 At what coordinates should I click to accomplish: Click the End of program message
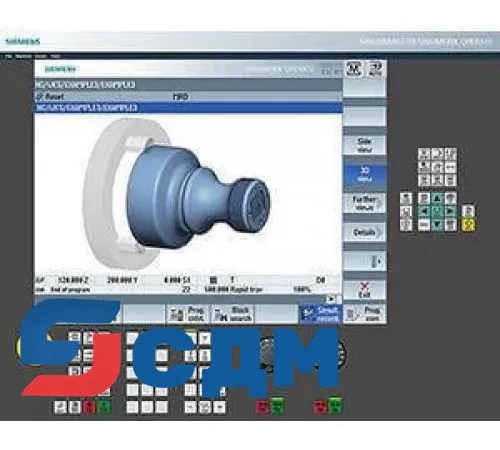pos(70,289)
